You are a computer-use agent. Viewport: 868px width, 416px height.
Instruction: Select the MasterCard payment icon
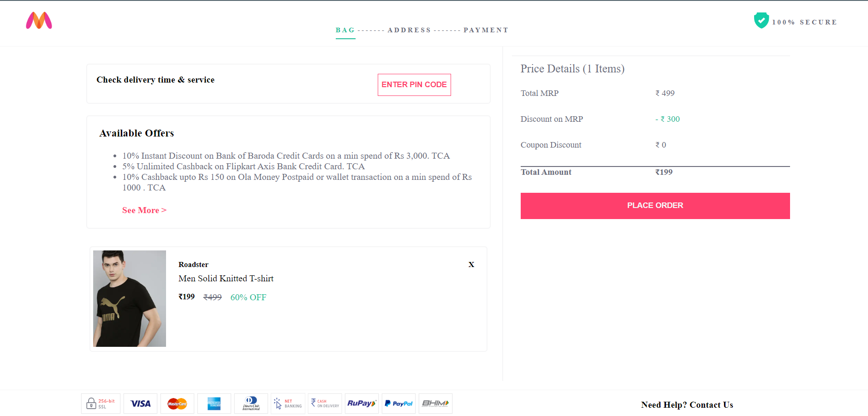pyautogui.click(x=177, y=403)
